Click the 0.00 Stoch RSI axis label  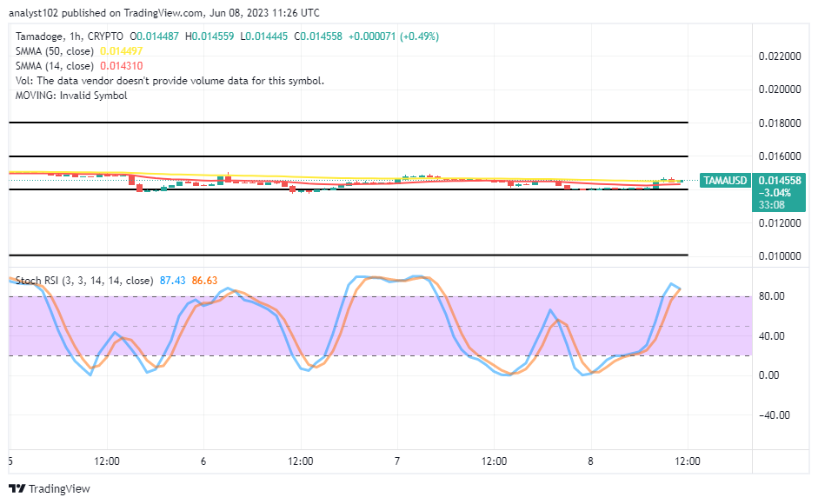click(x=769, y=375)
